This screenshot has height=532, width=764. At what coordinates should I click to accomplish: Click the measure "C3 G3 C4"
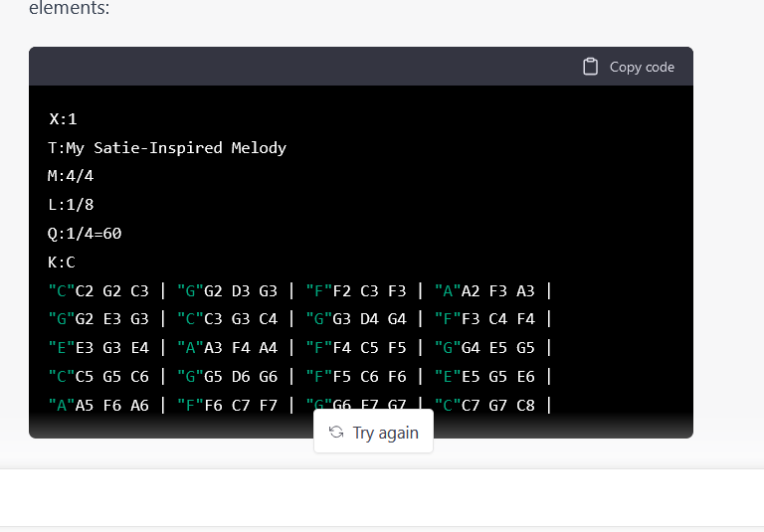240,319
